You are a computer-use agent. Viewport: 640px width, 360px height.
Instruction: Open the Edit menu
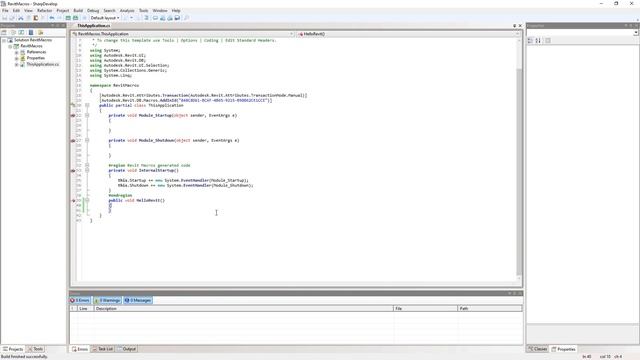[16, 11]
